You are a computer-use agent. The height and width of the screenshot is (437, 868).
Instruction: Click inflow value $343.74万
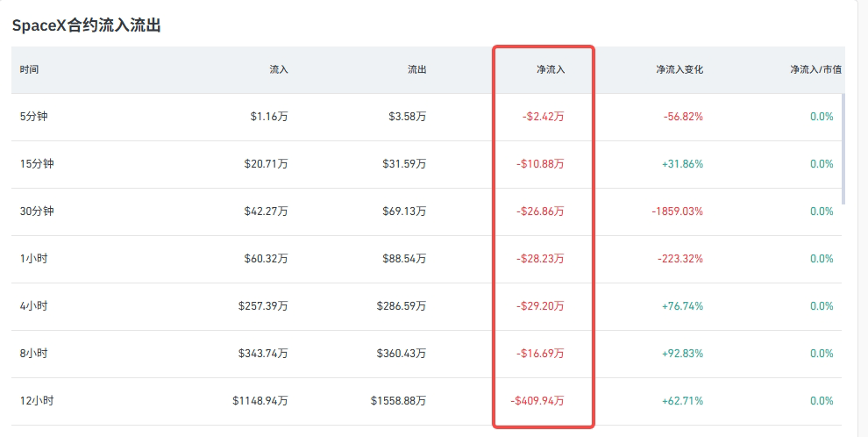[x=263, y=354]
